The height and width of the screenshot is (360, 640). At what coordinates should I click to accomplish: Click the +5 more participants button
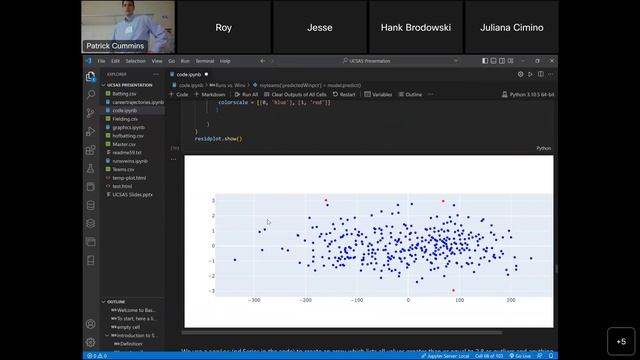point(621,342)
